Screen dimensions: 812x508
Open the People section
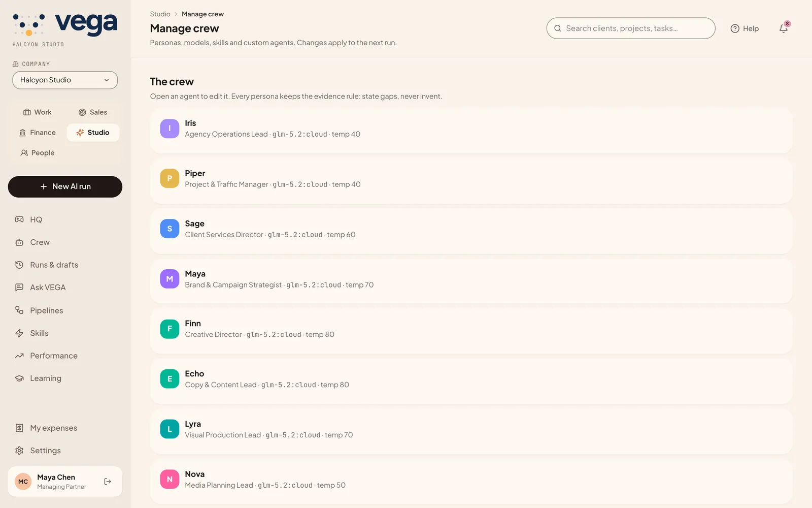38,153
